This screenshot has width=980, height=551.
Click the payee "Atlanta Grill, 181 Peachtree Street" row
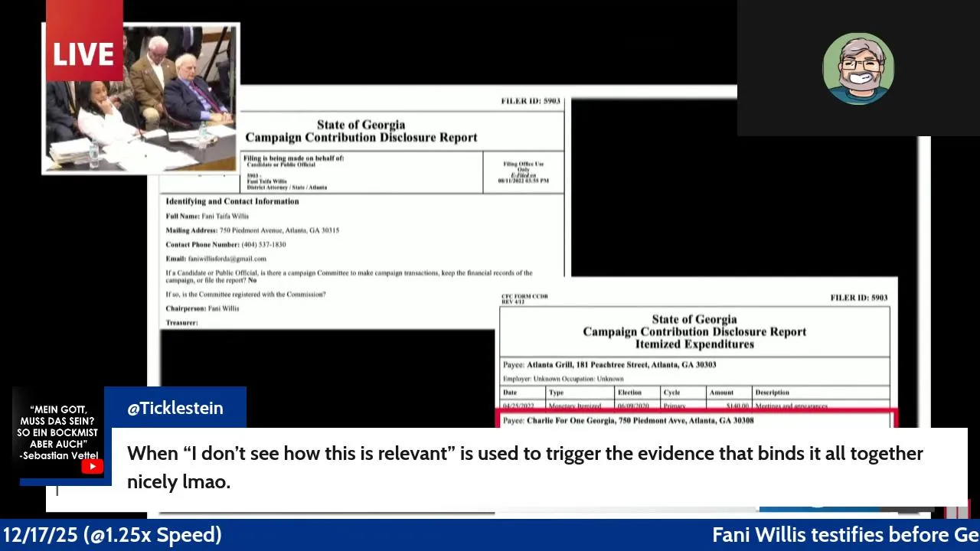pos(694,365)
